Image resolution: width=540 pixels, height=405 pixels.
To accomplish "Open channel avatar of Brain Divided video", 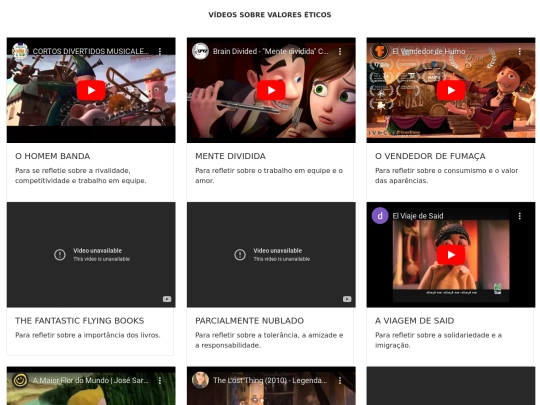I will (200, 51).
